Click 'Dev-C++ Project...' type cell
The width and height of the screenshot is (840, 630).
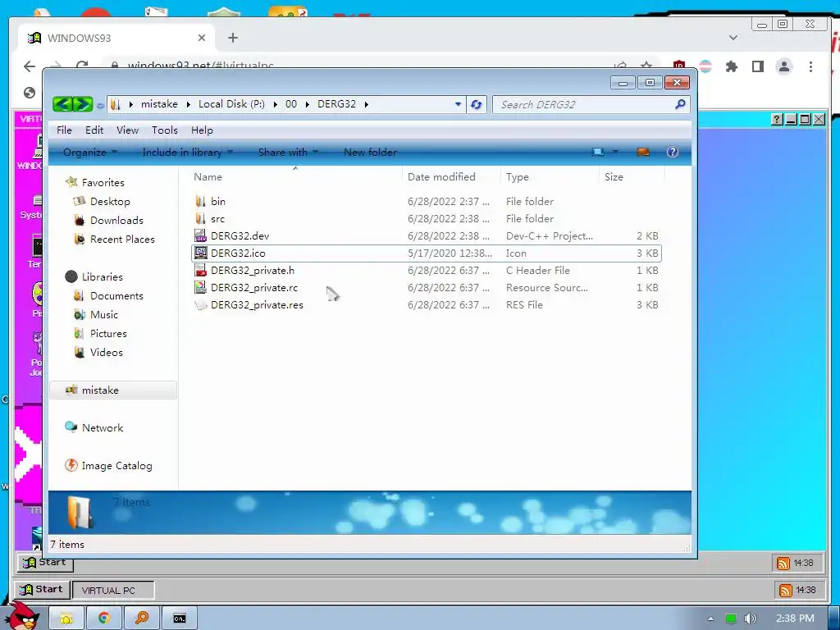[550, 235]
